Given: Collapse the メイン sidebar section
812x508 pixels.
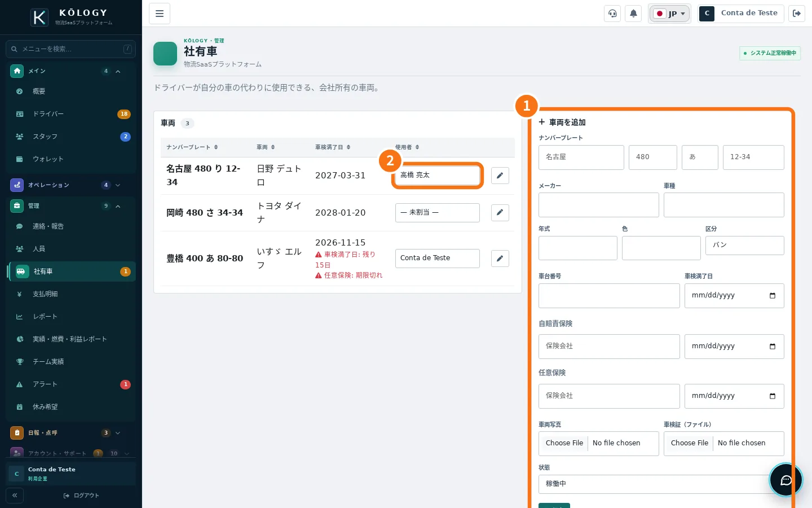Looking at the screenshot, I should [70, 71].
